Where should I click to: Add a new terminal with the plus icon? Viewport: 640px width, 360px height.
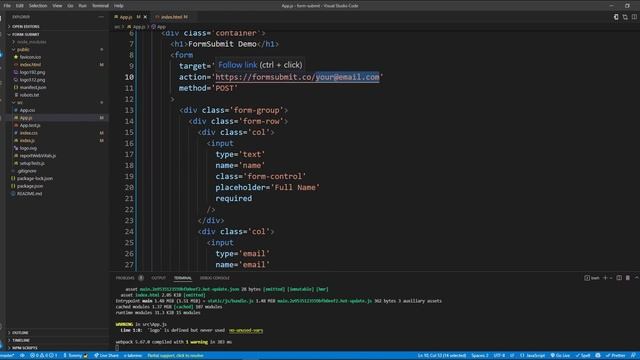pyautogui.click(x=605, y=278)
